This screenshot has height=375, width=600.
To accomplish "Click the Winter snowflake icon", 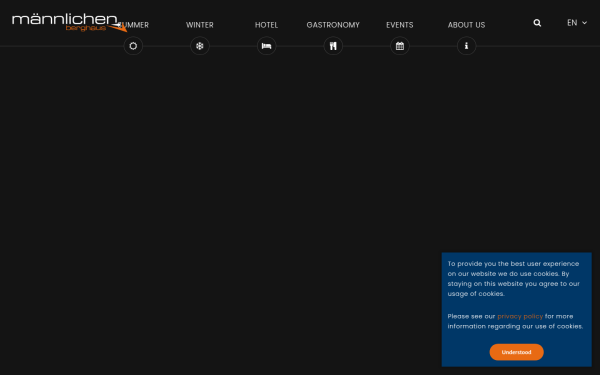I will pos(200,46).
